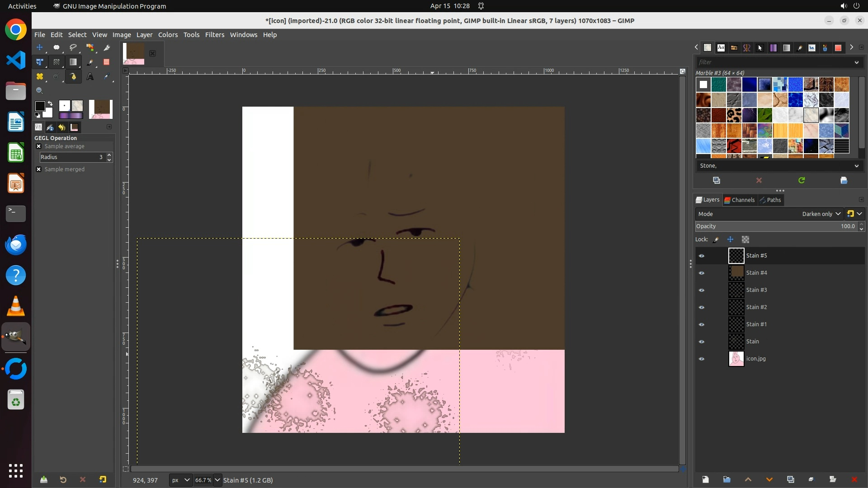Select the Text tool

[90, 77]
